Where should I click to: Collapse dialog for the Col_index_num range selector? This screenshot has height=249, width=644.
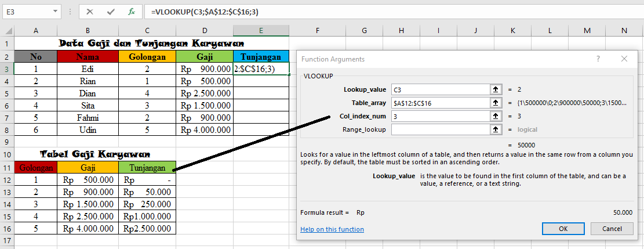click(496, 117)
